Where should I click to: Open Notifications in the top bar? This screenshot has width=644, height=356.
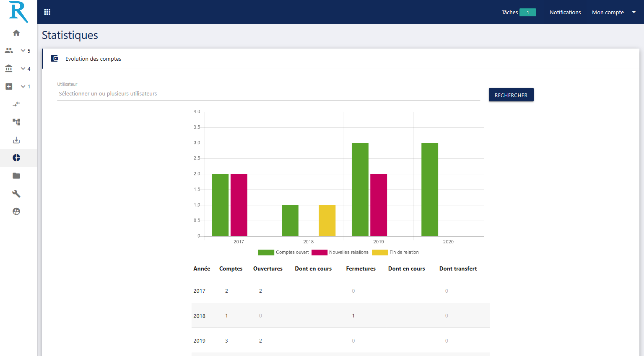pos(565,12)
